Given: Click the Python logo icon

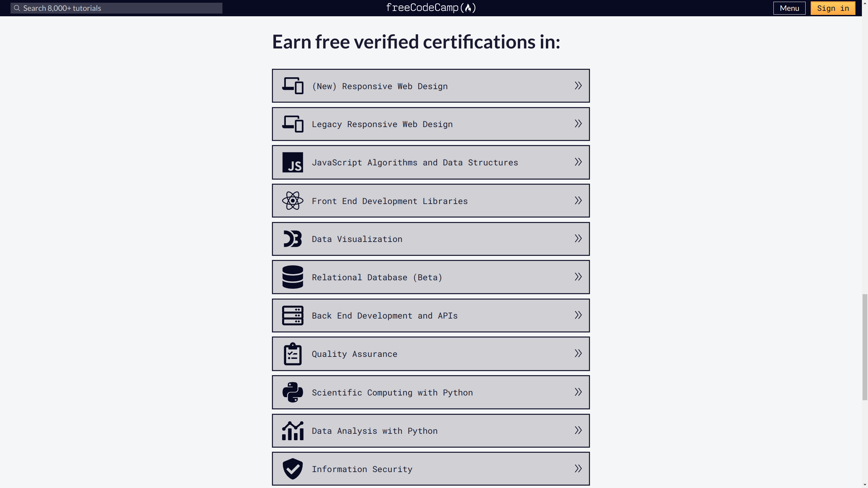Looking at the screenshot, I should point(293,392).
